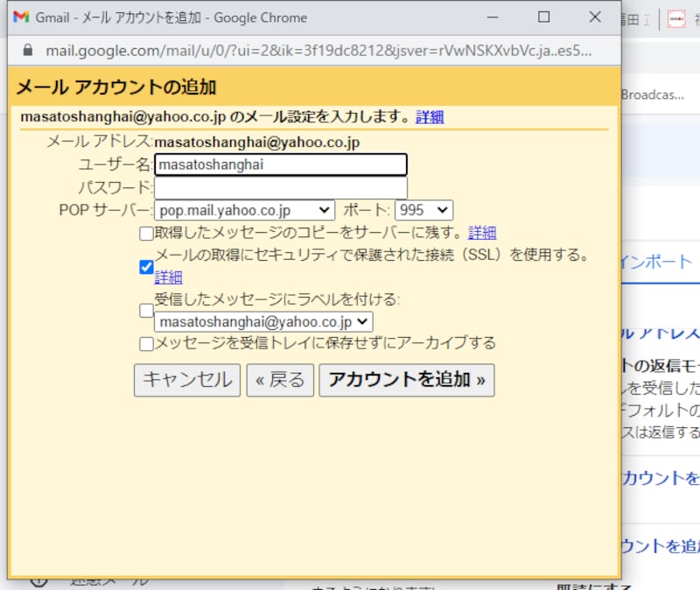Enable 取得したメッセージのコピーをサーバーに残す checkbox
The width and height of the screenshot is (700, 590).
tap(146, 233)
